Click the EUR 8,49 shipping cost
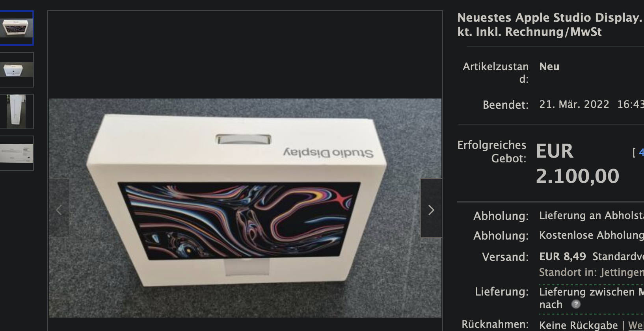 (562, 257)
